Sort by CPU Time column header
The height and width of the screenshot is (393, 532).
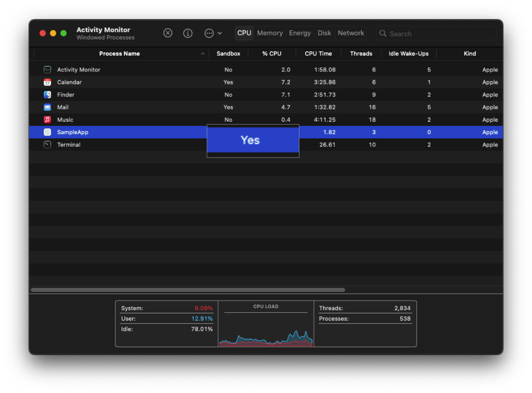point(318,54)
